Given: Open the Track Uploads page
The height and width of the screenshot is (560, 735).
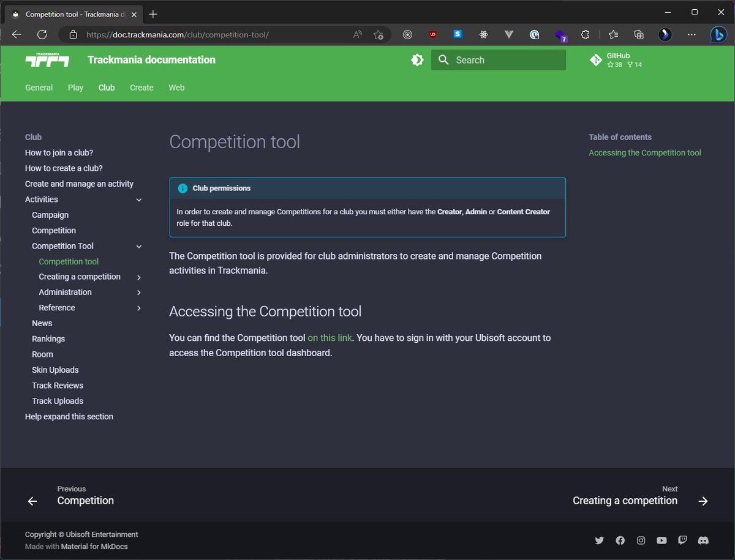Looking at the screenshot, I should 58,401.
